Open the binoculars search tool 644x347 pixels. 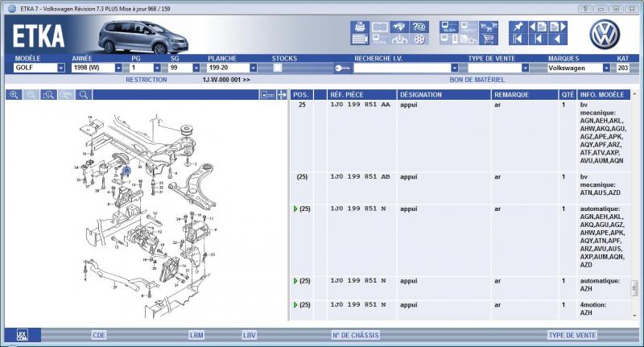tap(399, 27)
